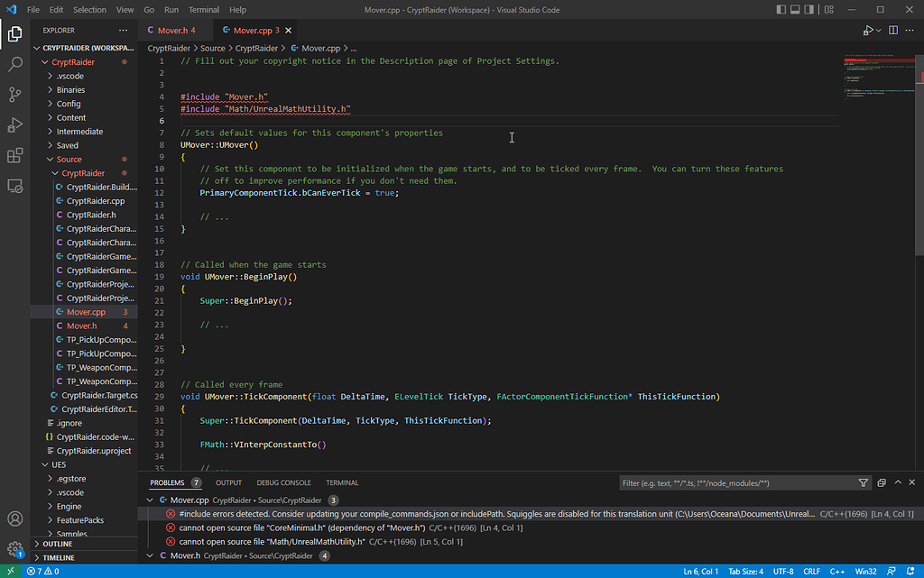Switch to the Mover.h editor tab
The width and height of the screenshot is (924, 578).
click(x=175, y=31)
